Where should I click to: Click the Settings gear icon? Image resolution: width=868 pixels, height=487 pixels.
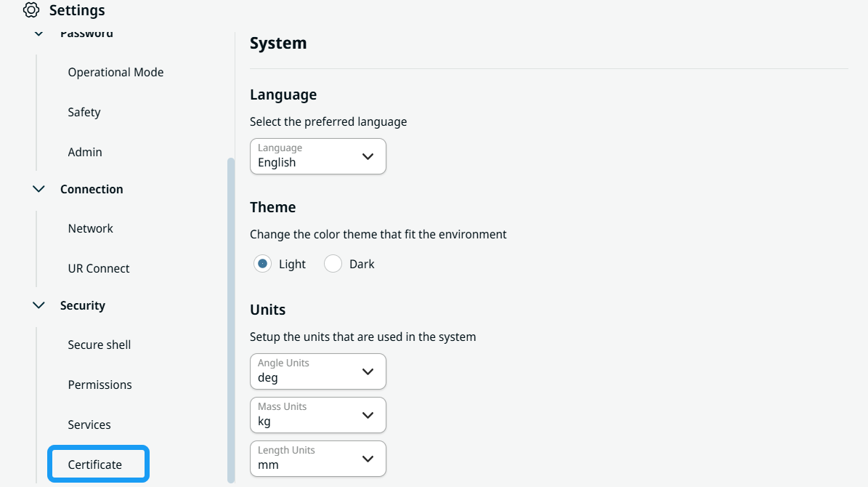tap(31, 10)
